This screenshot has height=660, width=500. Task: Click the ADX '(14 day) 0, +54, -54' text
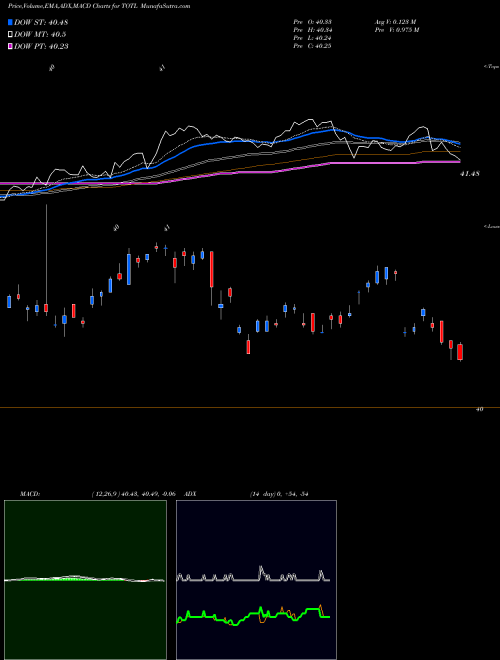point(279,494)
